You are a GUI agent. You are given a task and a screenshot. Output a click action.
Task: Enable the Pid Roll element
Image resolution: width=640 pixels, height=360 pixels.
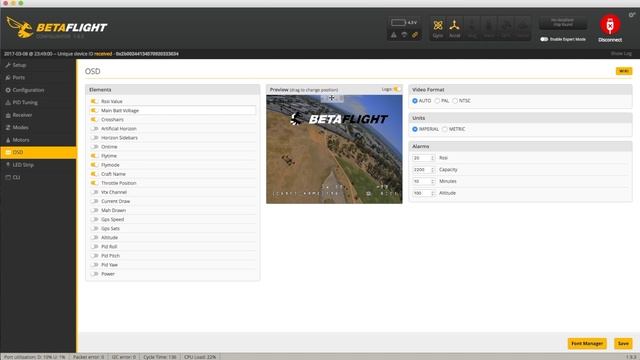(94, 247)
